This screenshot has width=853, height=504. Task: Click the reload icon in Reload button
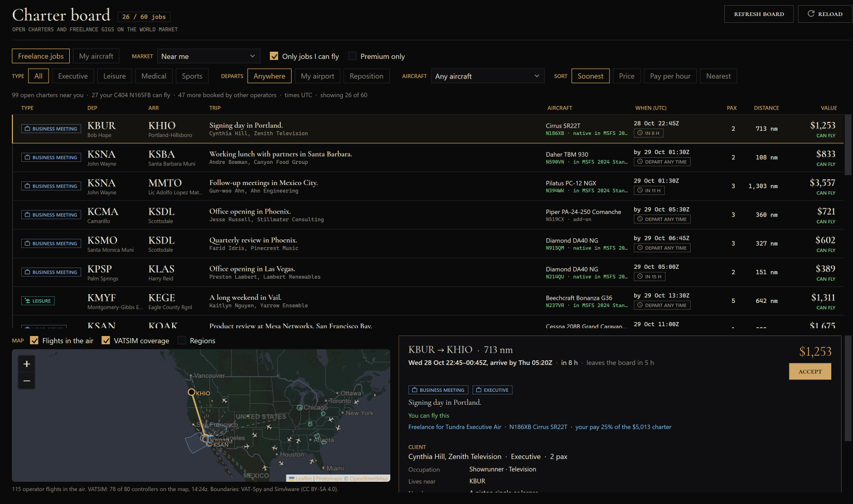pos(811,14)
